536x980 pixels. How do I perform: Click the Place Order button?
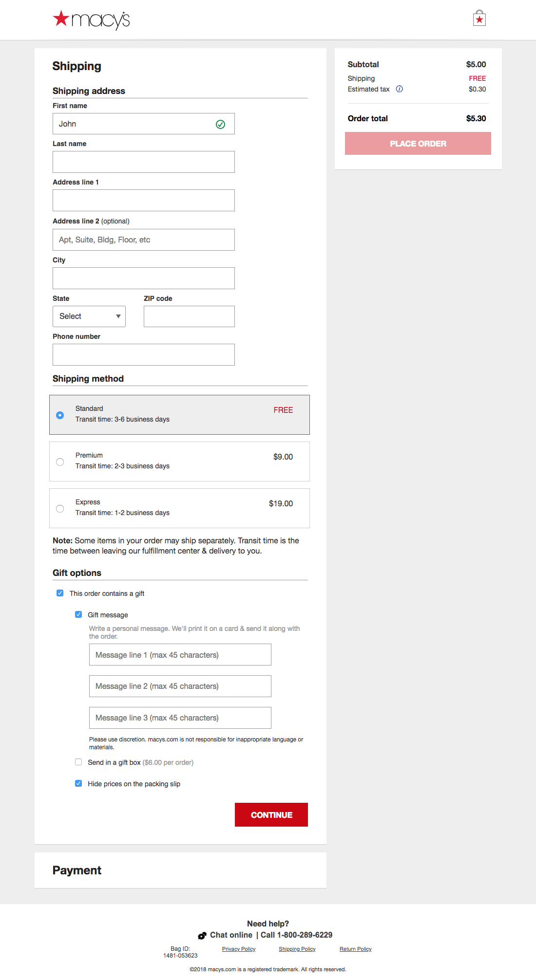(x=418, y=144)
